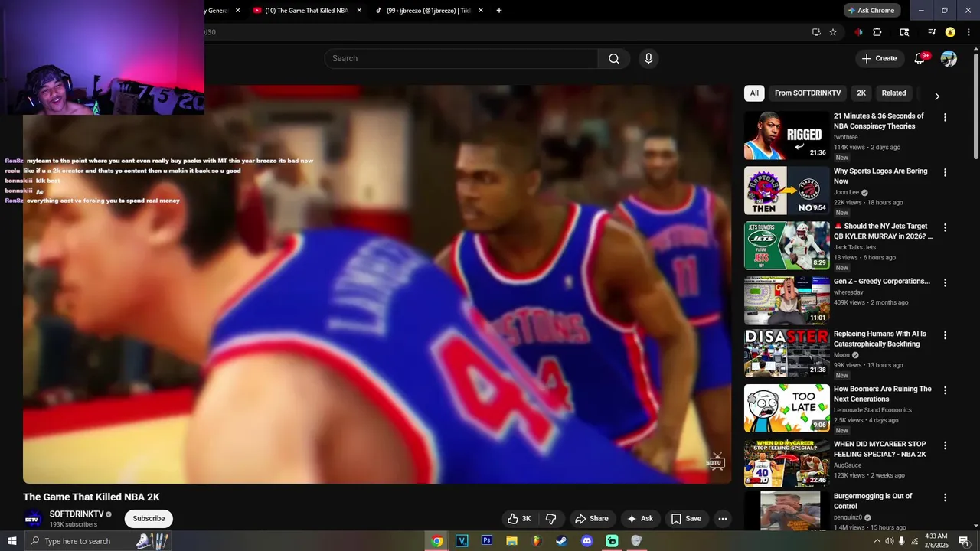Click the Lemonade Stand Economics channel name
This screenshot has height=551, width=980.
(x=873, y=410)
